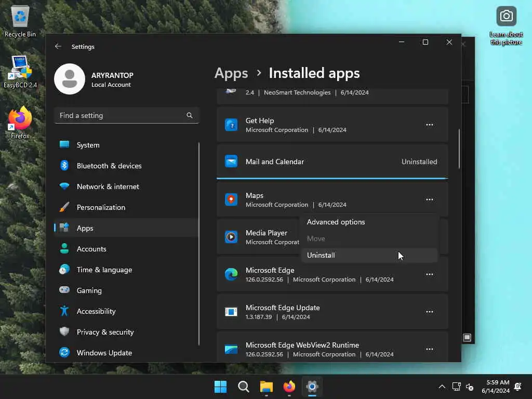The image size is (532, 399).
Task: Click the Apps breadcrumb link
Action: 231,73
